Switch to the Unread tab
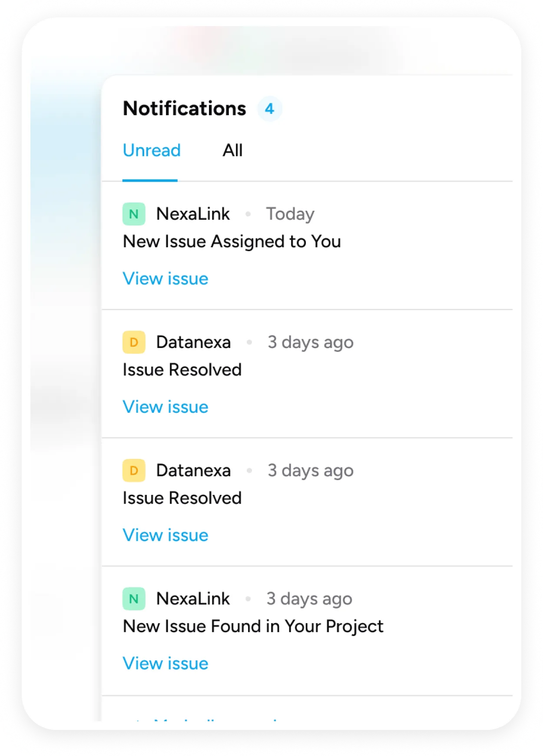The width and height of the screenshot is (543, 756). pos(151,150)
